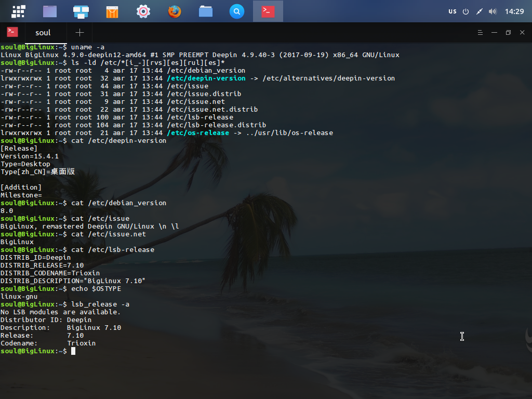Click the cyan '/etc/deepin-version' symlink name
The width and height of the screenshot is (532, 399).
[x=206, y=78]
